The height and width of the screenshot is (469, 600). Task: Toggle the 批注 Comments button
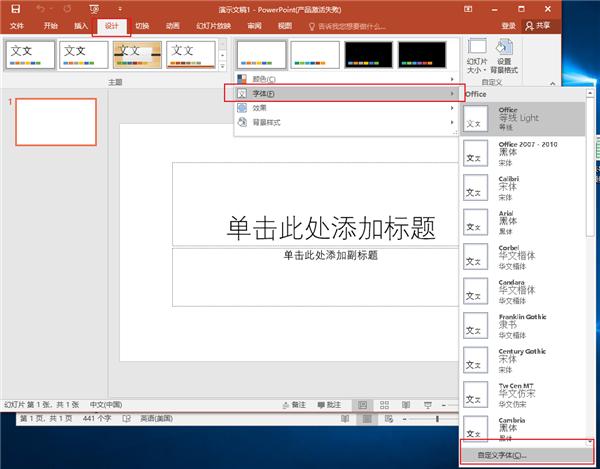coord(329,405)
